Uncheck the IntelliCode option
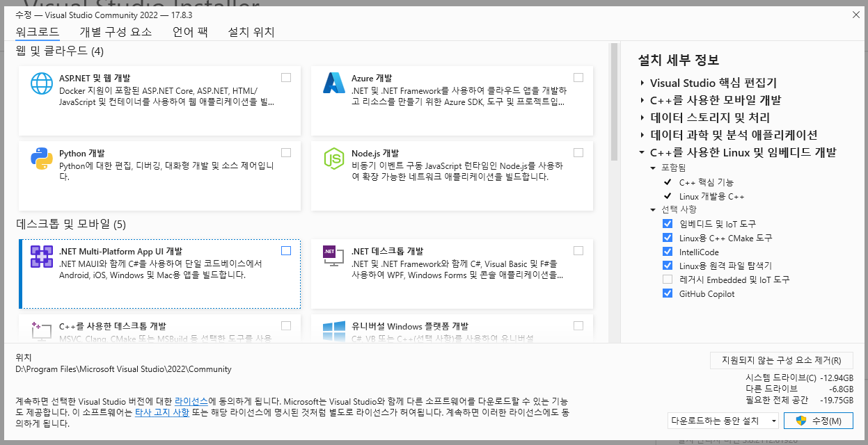Viewport: 868px width, 445px height. pyautogui.click(x=668, y=252)
